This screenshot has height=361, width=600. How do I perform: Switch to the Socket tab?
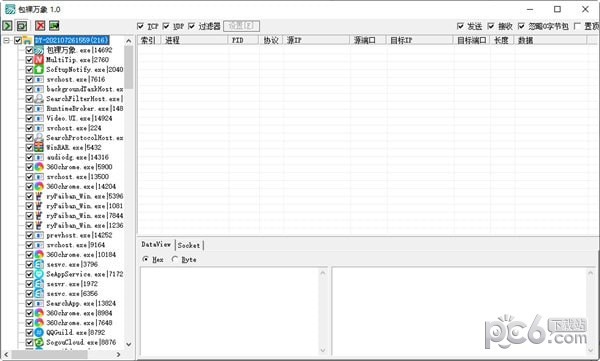point(189,245)
